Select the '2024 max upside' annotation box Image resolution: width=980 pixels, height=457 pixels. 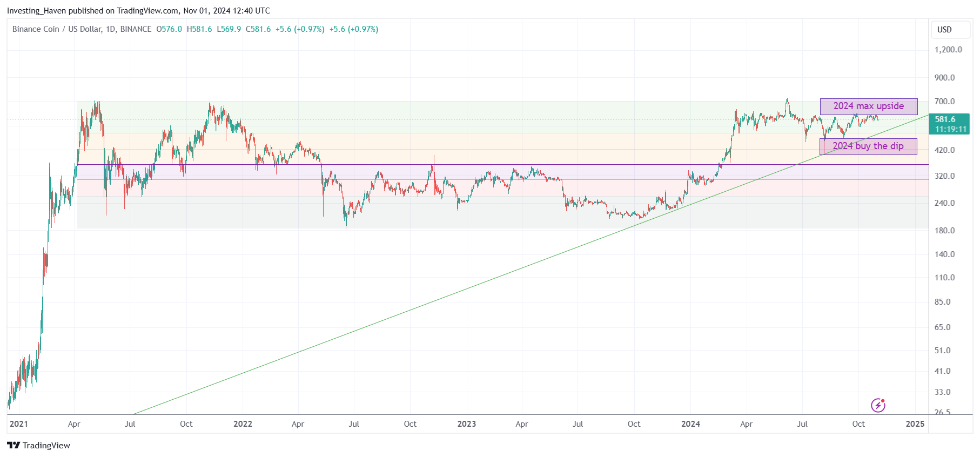coord(869,106)
